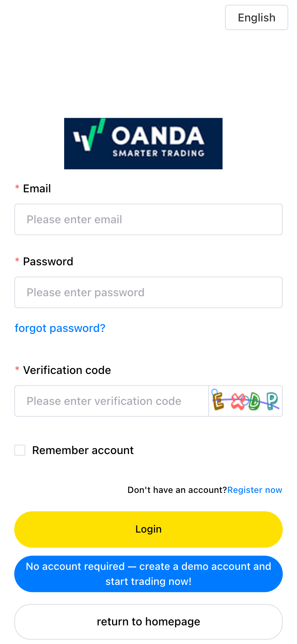Follow the Register now link
297x644 pixels.
(255, 490)
